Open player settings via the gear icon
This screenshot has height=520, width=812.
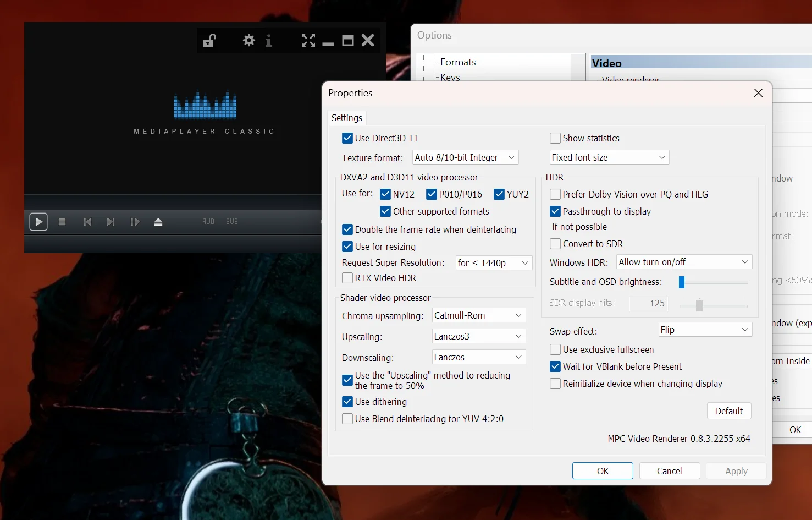click(249, 40)
